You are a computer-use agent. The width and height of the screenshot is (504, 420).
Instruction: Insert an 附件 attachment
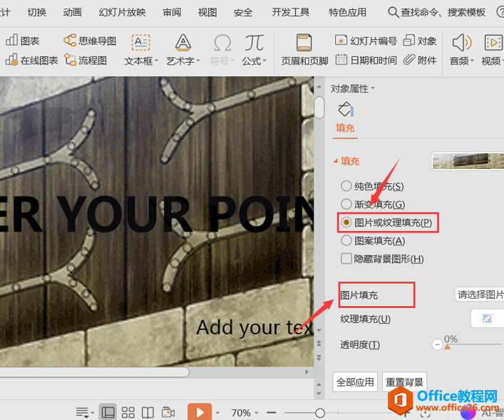coord(420,60)
